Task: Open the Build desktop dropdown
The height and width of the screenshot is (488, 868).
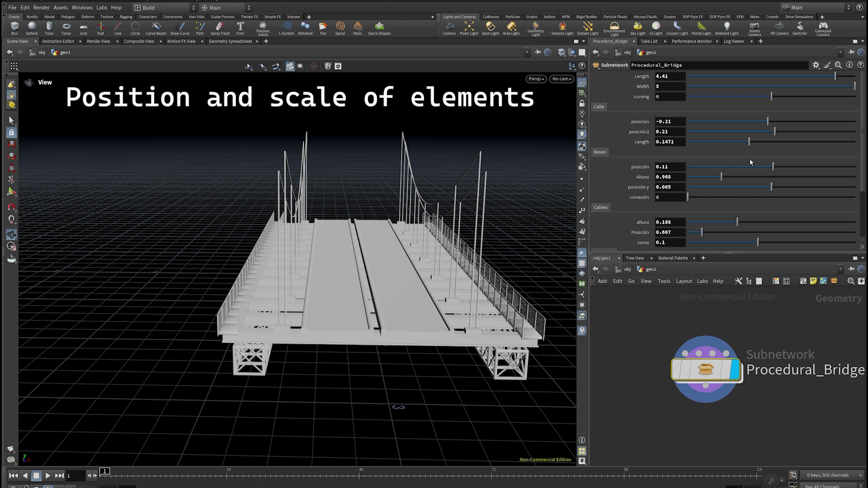Action: point(165,8)
